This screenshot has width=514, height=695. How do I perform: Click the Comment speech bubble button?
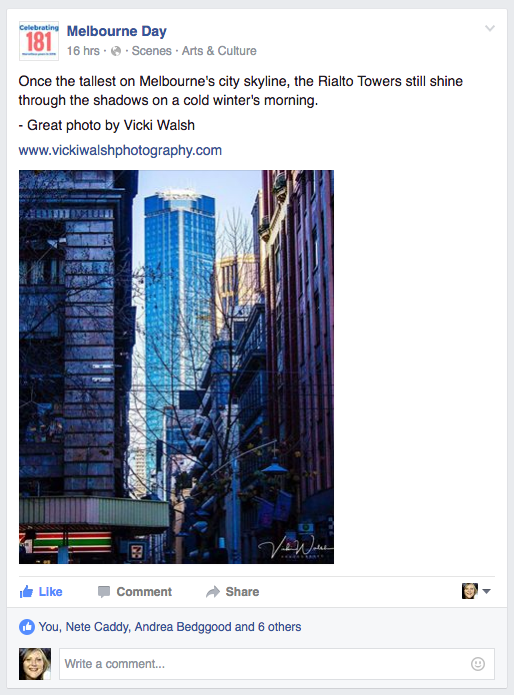coord(135,592)
